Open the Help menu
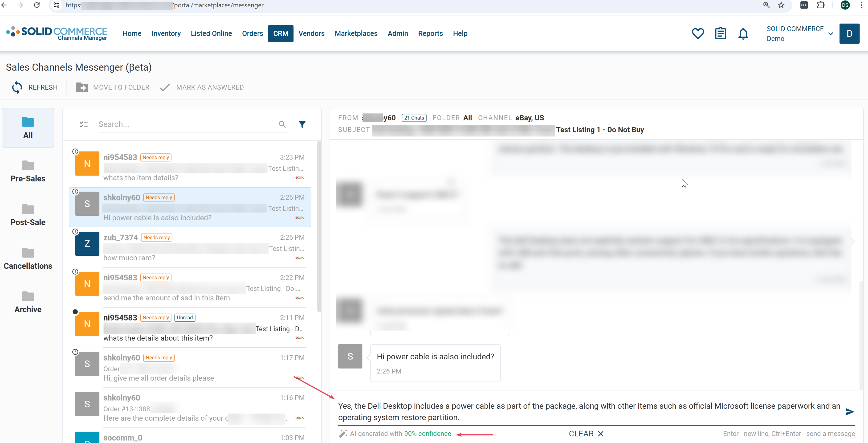Image resolution: width=868 pixels, height=443 pixels. [x=460, y=33]
